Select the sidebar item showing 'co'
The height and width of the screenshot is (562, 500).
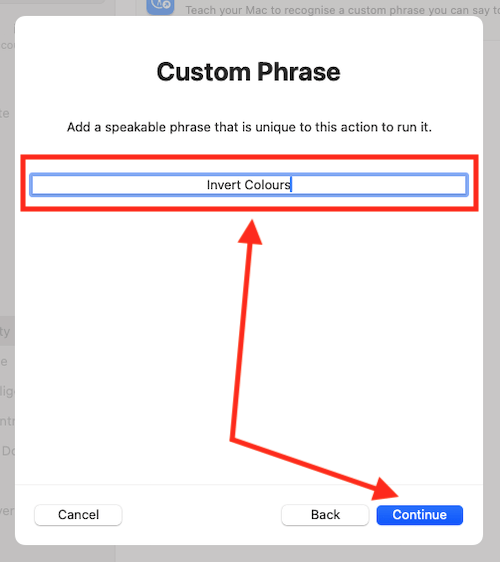point(7,46)
